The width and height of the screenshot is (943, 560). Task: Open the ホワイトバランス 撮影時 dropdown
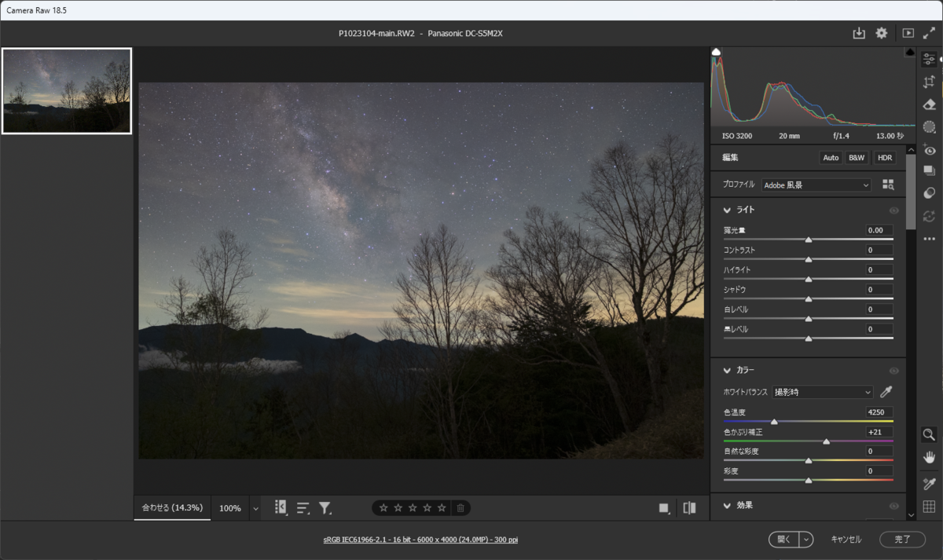tap(823, 392)
